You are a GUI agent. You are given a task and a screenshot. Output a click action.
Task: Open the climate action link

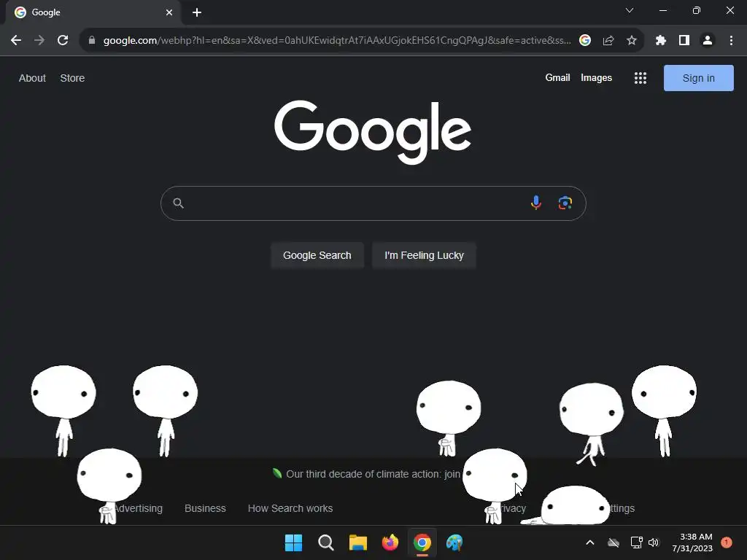point(373,474)
